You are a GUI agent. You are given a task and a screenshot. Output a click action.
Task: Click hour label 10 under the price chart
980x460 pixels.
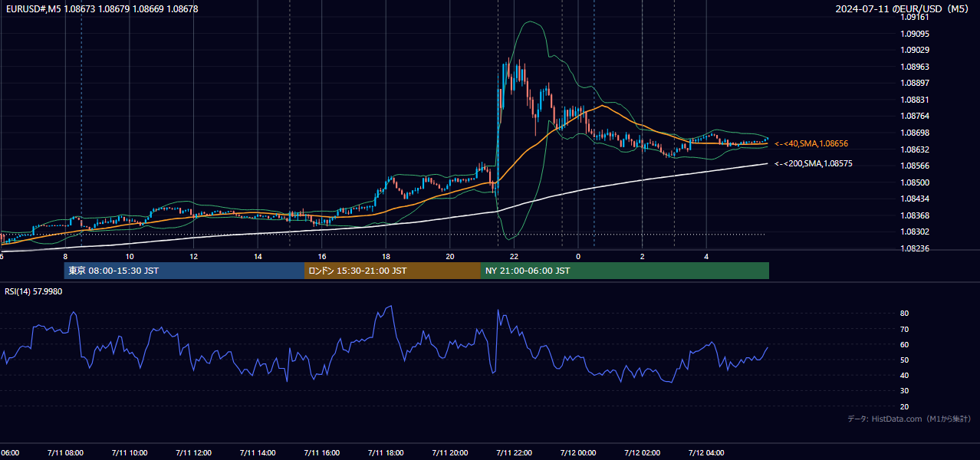click(130, 257)
